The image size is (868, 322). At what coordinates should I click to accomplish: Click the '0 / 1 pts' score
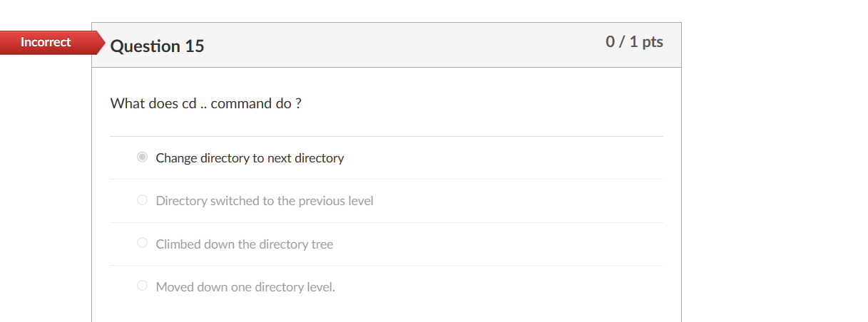tap(634, 42)
